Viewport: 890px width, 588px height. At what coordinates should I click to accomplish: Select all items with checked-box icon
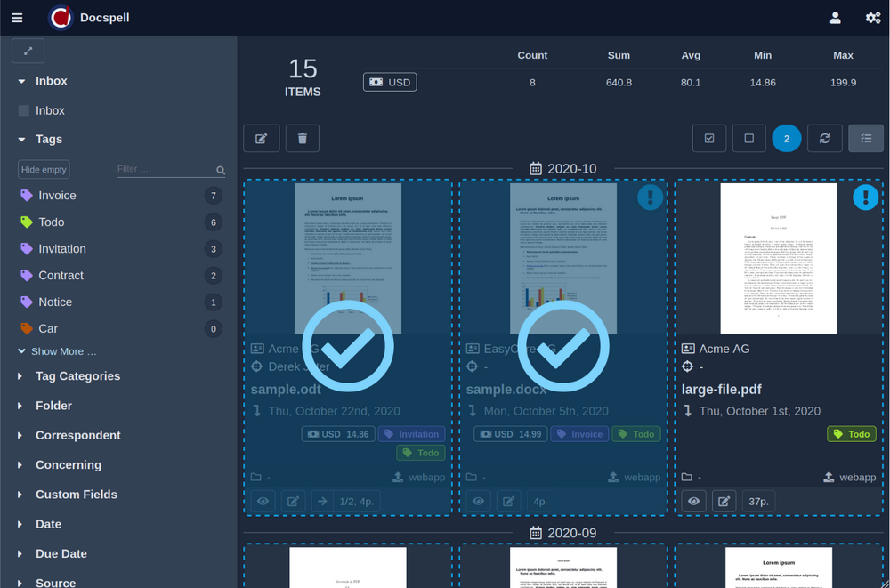(x=709, y=138)
